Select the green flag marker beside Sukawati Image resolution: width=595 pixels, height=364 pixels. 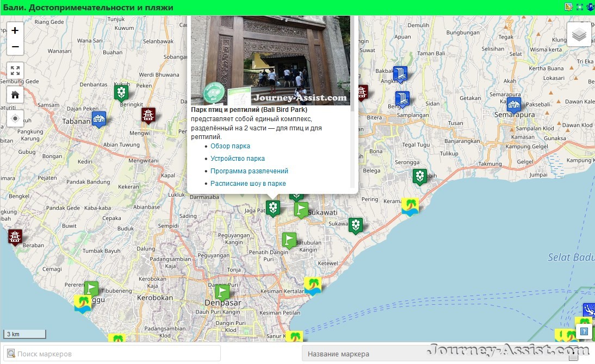[301, 210]
